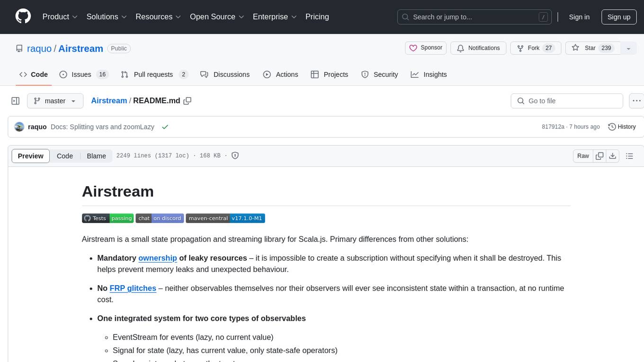The image size is (644, 362).
Task: Select the Code view
Action: point(65,156)
